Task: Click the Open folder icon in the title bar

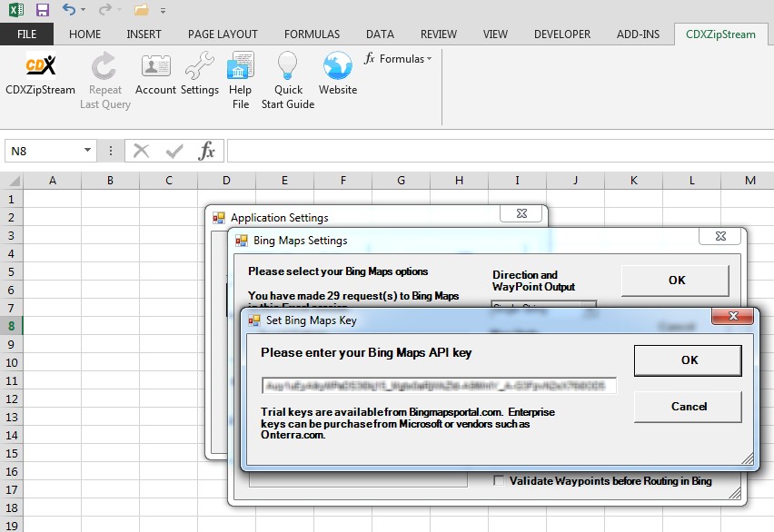Action: pyautogui.click(x=141, y=9)
